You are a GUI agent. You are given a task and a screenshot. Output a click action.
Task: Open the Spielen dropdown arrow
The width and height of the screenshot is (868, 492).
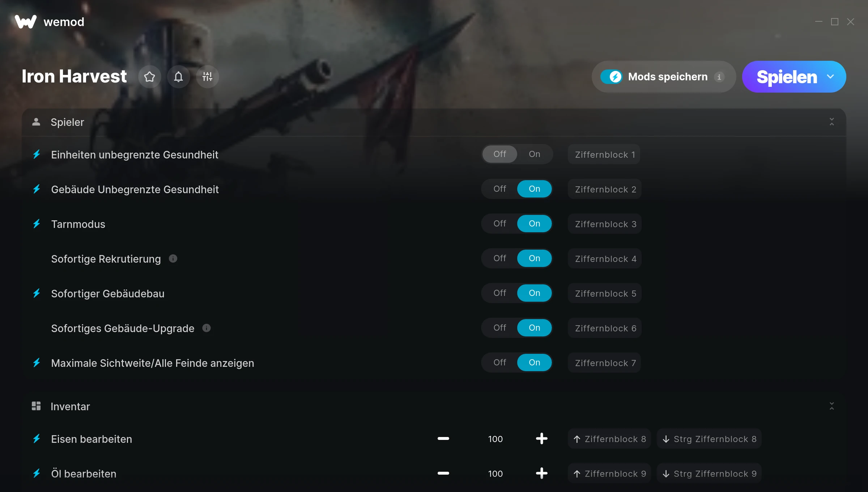tap(830, 77)
